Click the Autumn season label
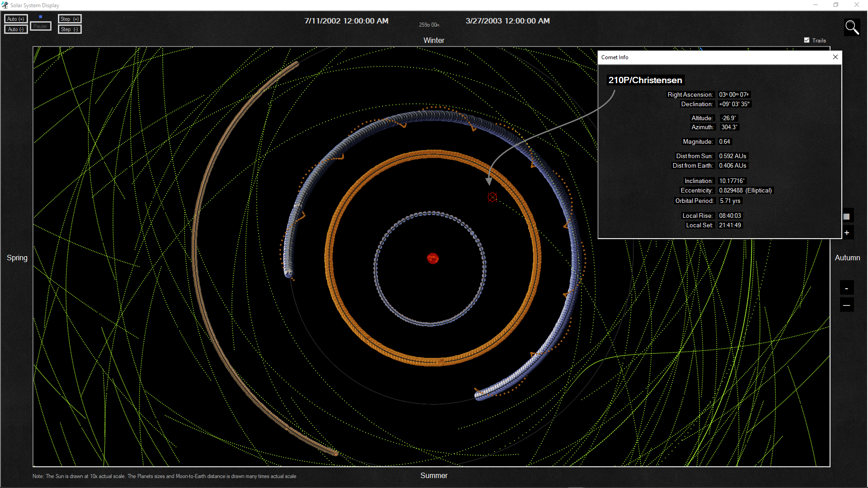The width and height of the screenshot is (868, 488). pyautogui.click(x=847, y=258)
